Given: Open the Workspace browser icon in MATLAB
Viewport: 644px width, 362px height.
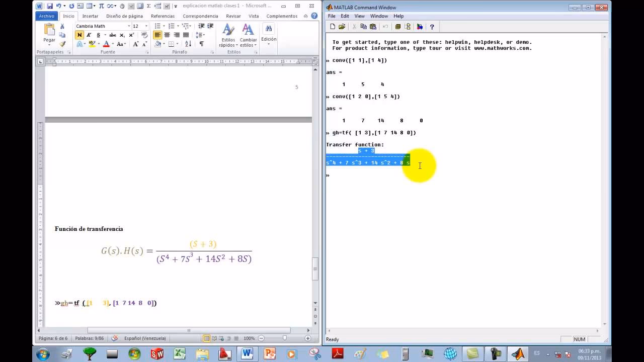Looking at the screenshot, I should (398, 26).
